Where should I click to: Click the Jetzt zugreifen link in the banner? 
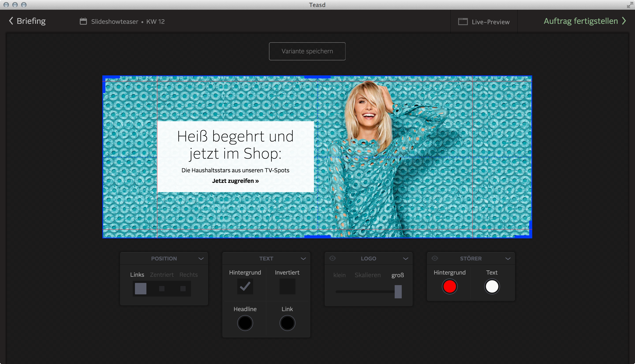(235, 180)
